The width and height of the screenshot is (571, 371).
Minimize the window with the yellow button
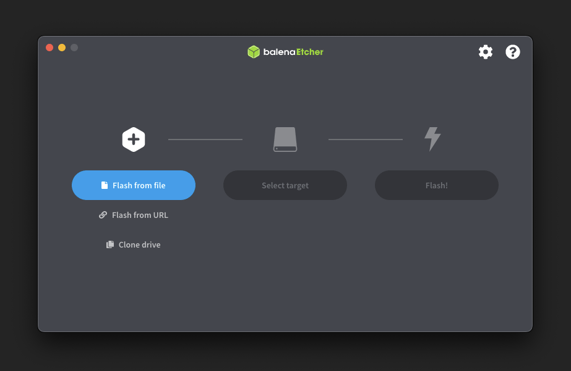point(62,48)
